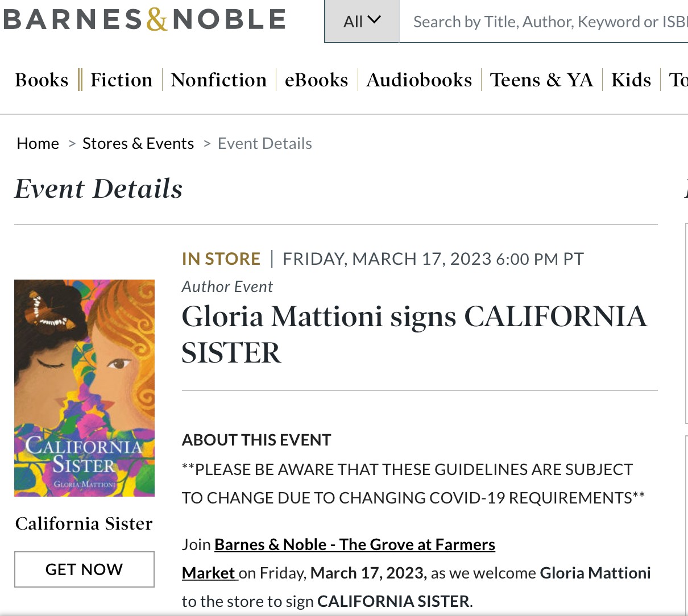Open the Teens & YA menu
The width and height of the screenshot is (688, 616).
pos(541,80)
